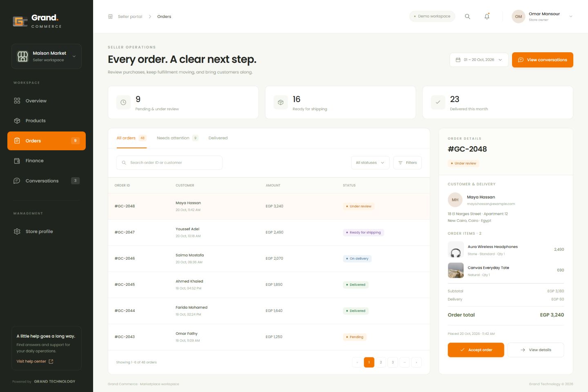Switch to the Delivered tab
This screenshot has width=588, height=392.
(x=218, y=138)
